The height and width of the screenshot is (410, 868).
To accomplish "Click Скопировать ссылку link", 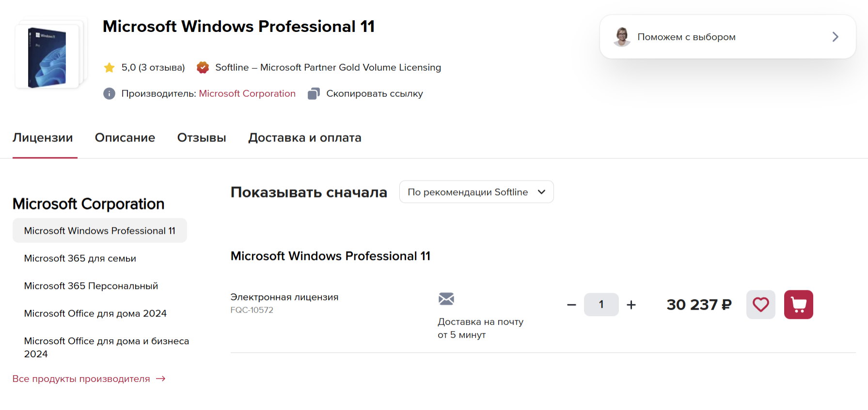I will 375,93.
